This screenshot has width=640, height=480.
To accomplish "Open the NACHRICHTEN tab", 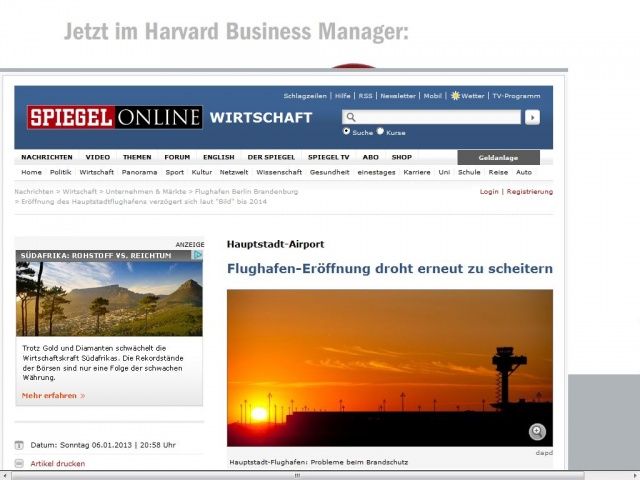I will tap(47, 157).
